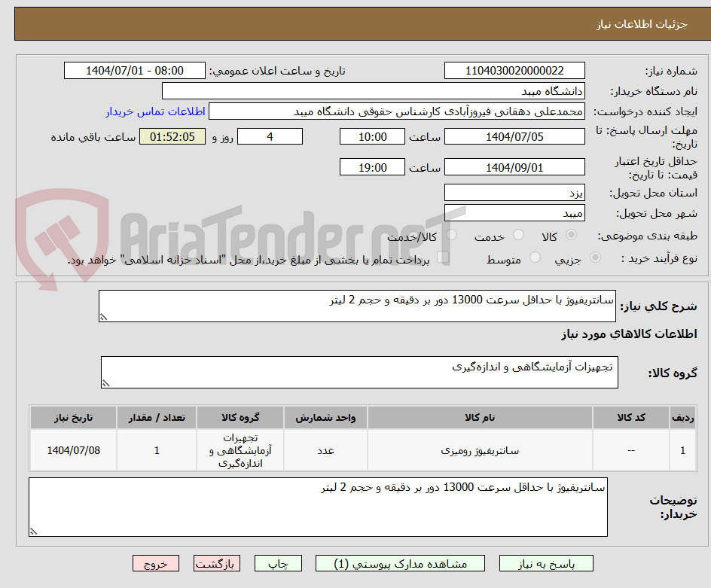Choose متوسط as the purchase process type

(x=535, y=256)
